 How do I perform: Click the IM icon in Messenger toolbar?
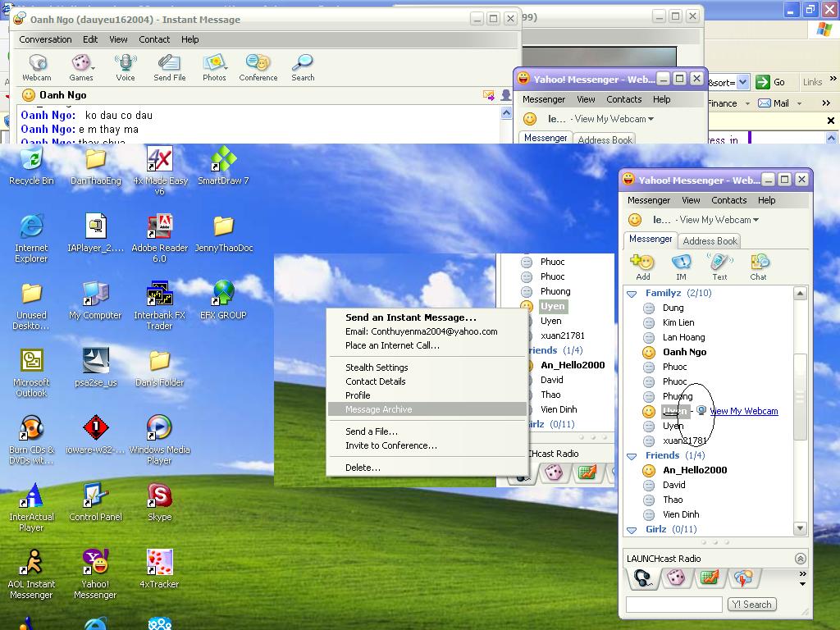pos(681,267)
